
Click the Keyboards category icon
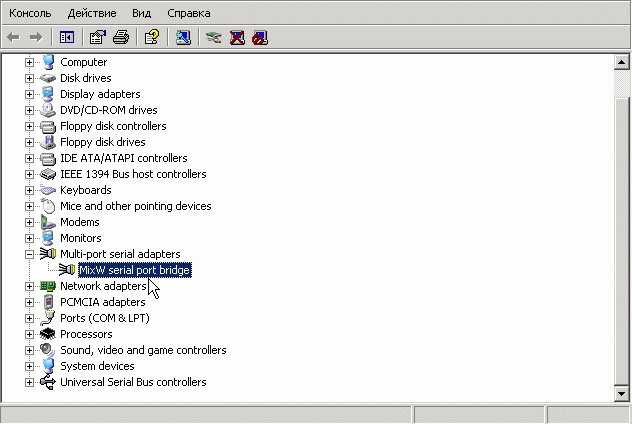coord(48,190)
